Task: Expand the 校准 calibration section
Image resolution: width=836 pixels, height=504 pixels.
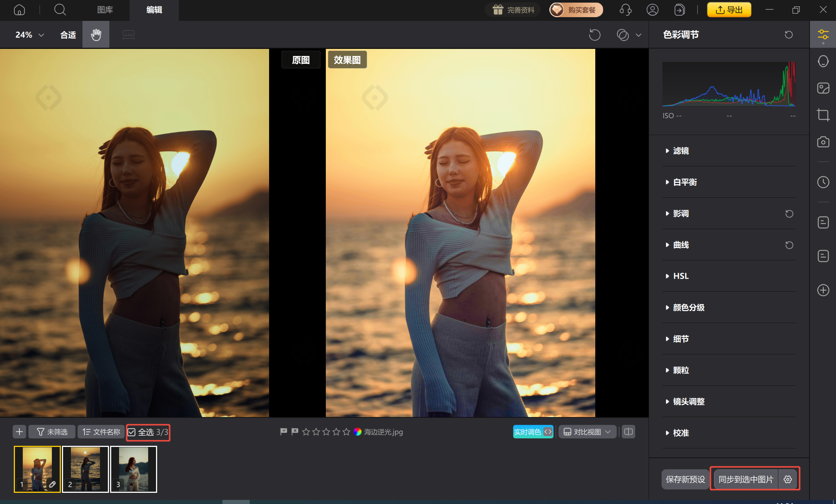Action: click(729, 433)
